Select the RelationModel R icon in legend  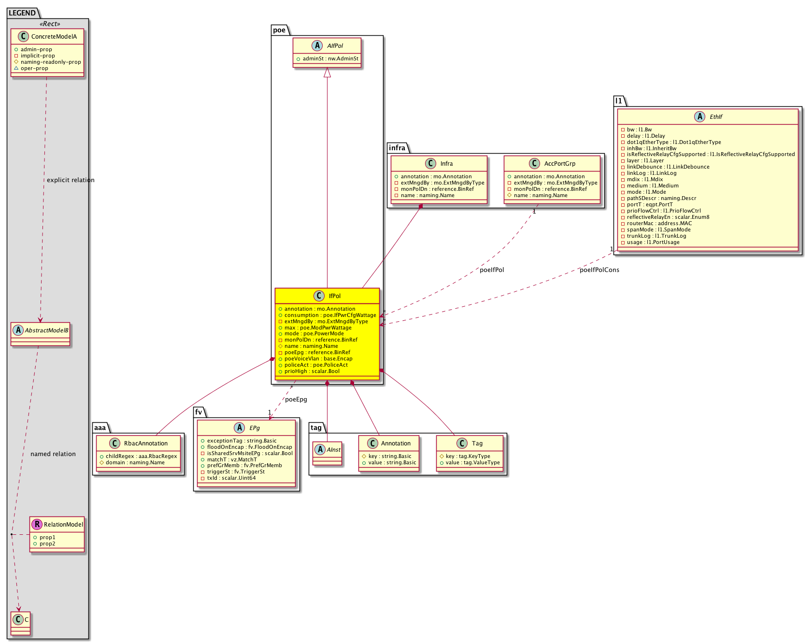tap(37, 524)
